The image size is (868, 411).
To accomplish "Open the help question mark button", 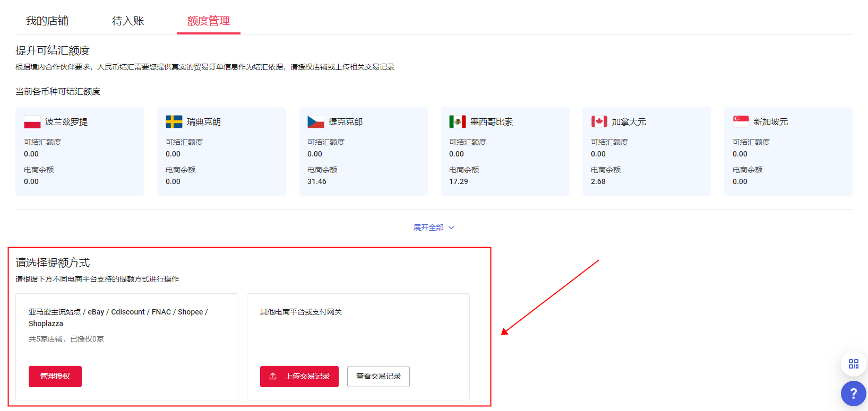I will 853,393.
